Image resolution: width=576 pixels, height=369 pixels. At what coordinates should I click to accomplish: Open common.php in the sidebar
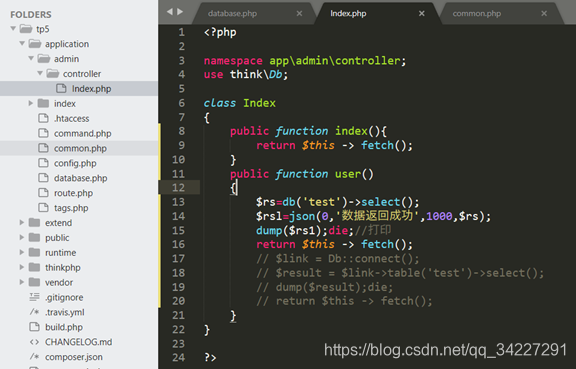point(80,148)
